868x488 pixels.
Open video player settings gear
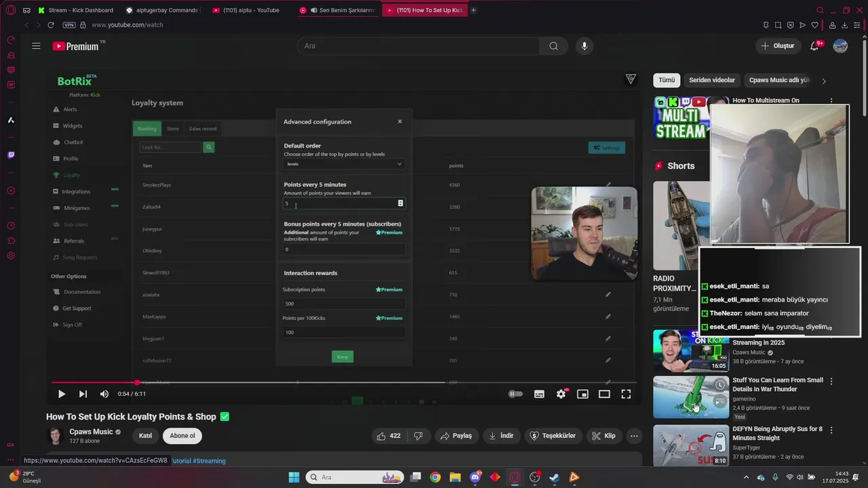tap(561, 394)
